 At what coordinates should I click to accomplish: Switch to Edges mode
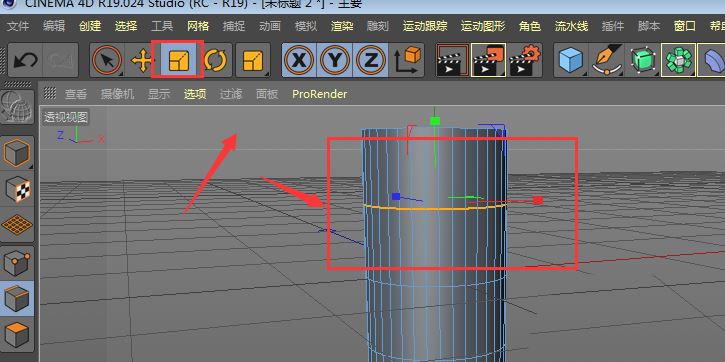point(17,298)
